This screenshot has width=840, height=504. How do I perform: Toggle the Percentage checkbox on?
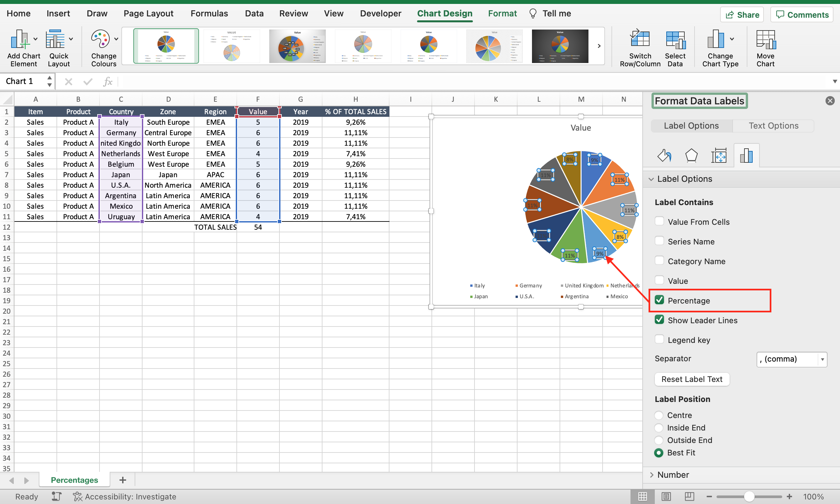point(659,300)
